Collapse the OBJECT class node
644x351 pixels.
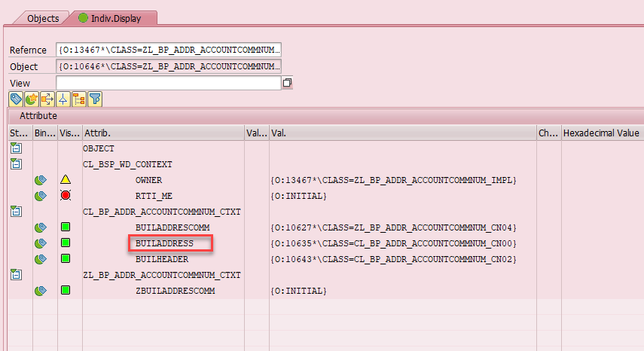(16, 148)
